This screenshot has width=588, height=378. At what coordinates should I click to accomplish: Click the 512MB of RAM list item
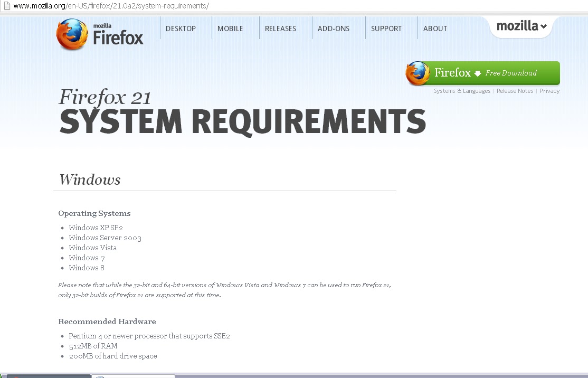point(93,346)
